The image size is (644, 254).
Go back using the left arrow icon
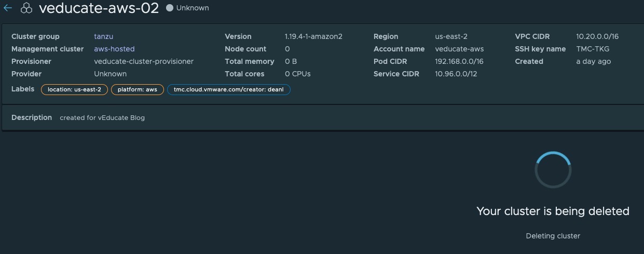(8, 8)
